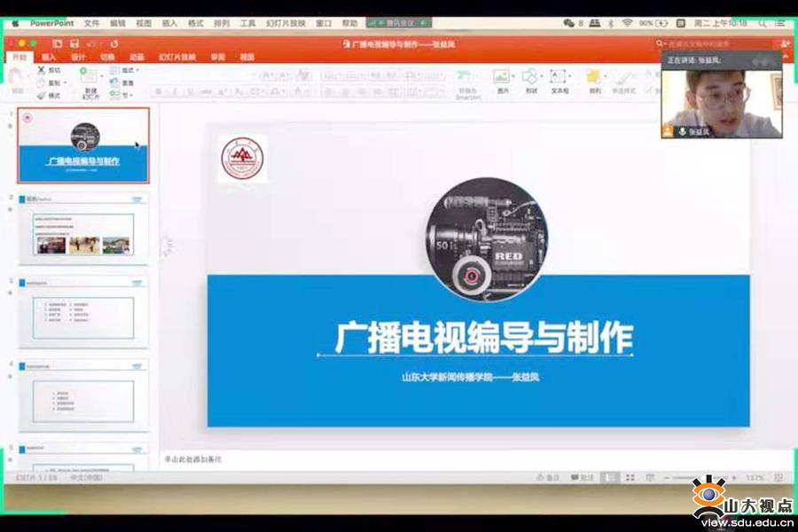Open the New Slide dropdown arrow
Screen dimensions: 798x532
pos(102,76)
